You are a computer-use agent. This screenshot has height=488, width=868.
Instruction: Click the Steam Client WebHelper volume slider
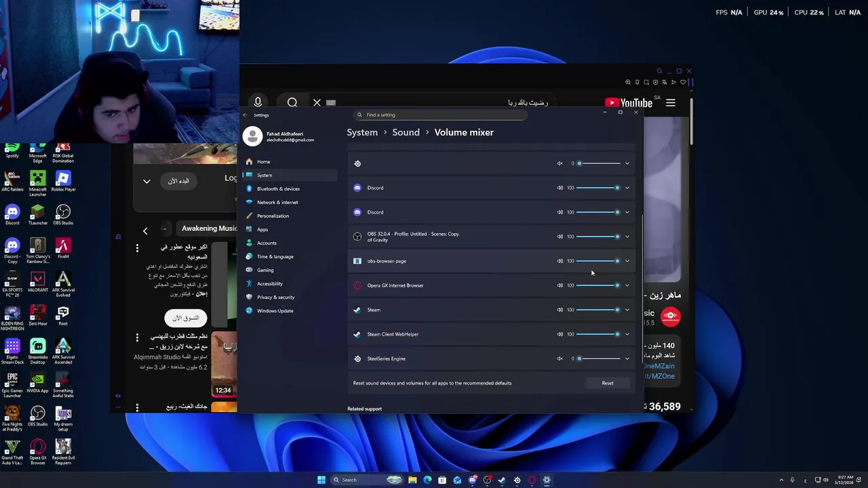tap(599, 334)
